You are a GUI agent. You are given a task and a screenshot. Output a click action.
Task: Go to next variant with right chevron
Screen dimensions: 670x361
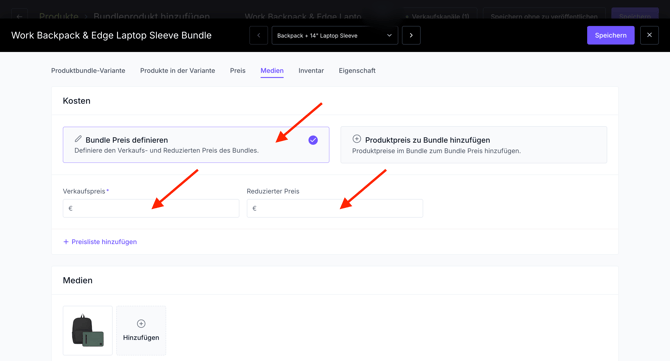click(411, 35)
